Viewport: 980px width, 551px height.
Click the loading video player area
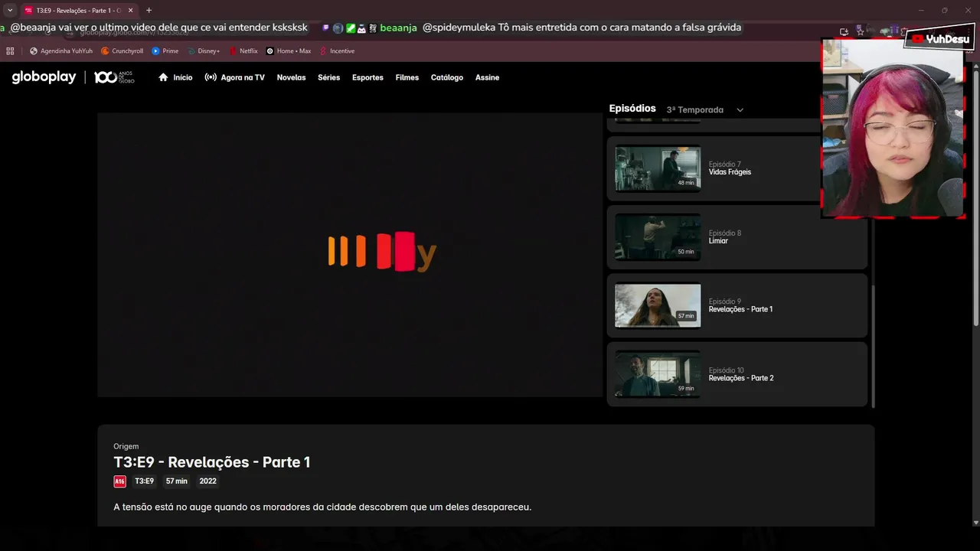(350, 255)
